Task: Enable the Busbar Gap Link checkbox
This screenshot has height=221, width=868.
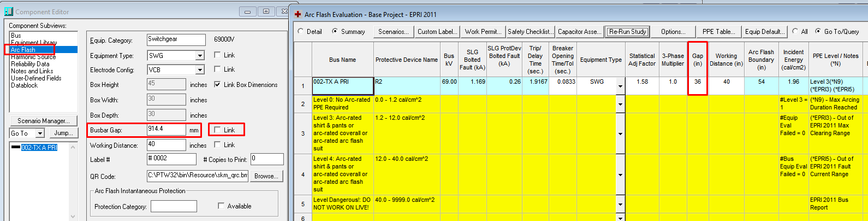Action: (218, 130)
